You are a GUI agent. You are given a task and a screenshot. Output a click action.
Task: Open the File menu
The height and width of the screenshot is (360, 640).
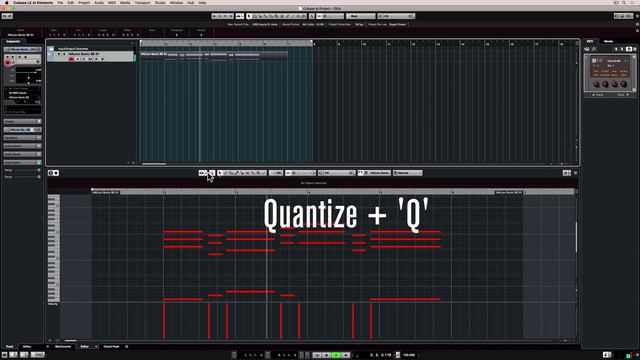(x=60, y=2)
